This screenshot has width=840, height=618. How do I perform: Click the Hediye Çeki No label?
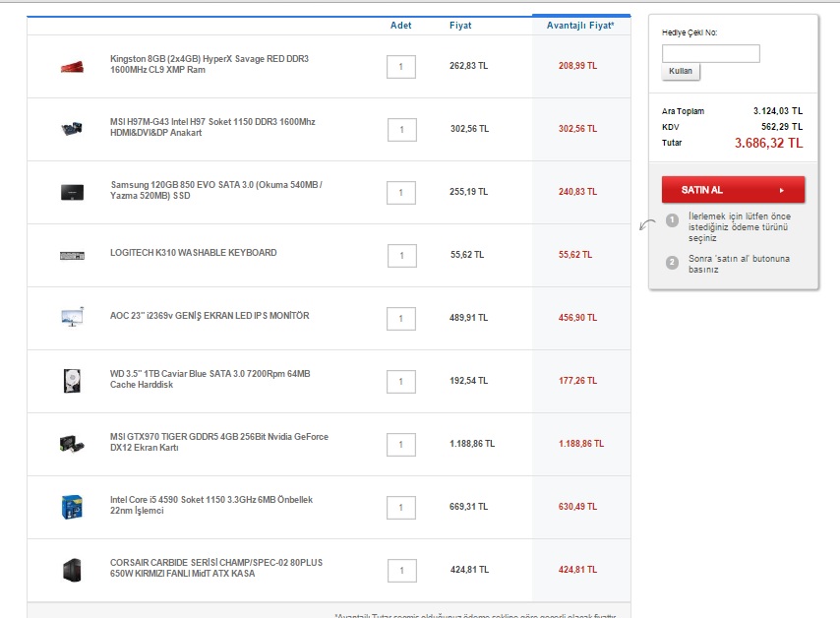[690, 32]
